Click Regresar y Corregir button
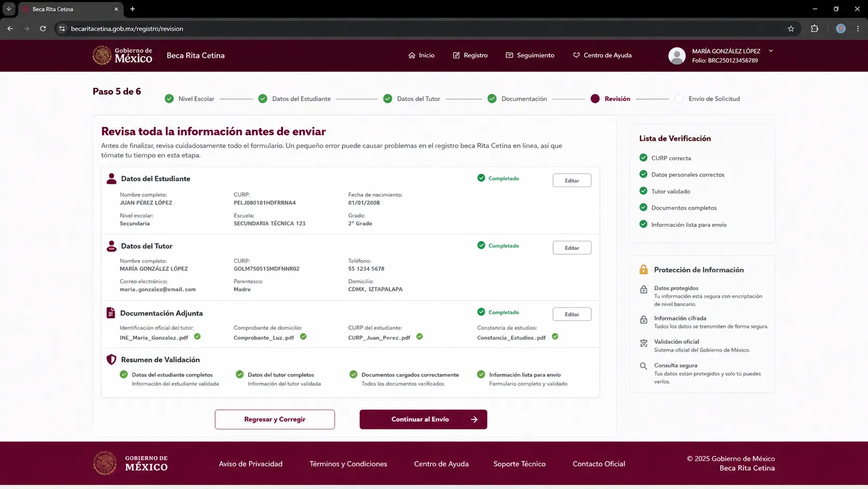The width and height of the screenshot is (868, 489). [x=275, y=419]
